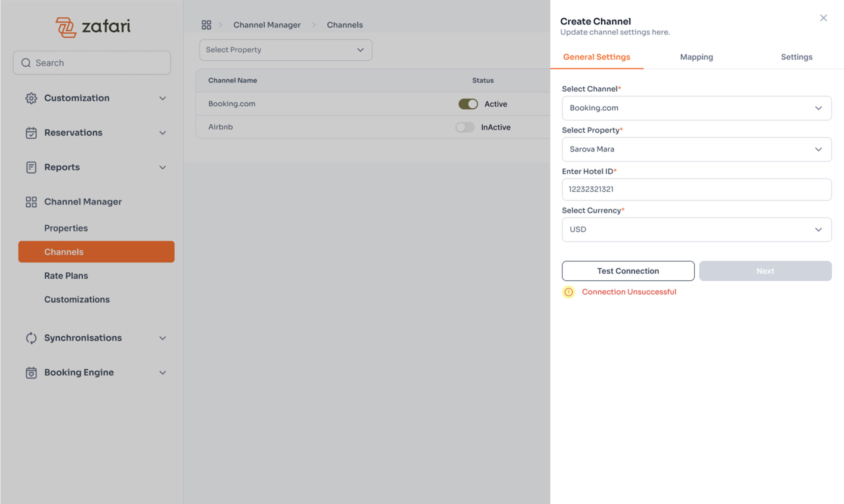Click the Reports document icon
The height and width of the screenshot is (504, 844).
pos(31,167)
